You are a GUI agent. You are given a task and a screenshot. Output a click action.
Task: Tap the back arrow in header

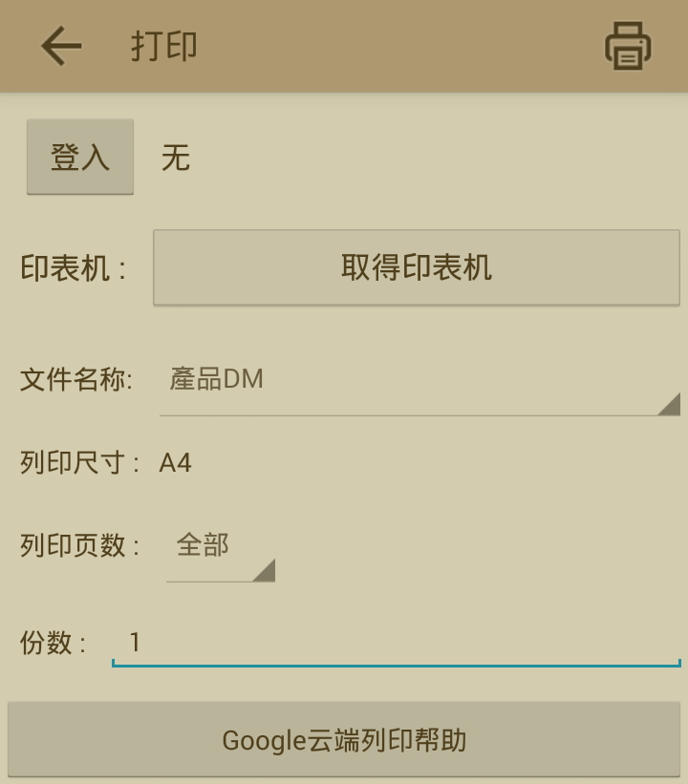click(61, 46)
